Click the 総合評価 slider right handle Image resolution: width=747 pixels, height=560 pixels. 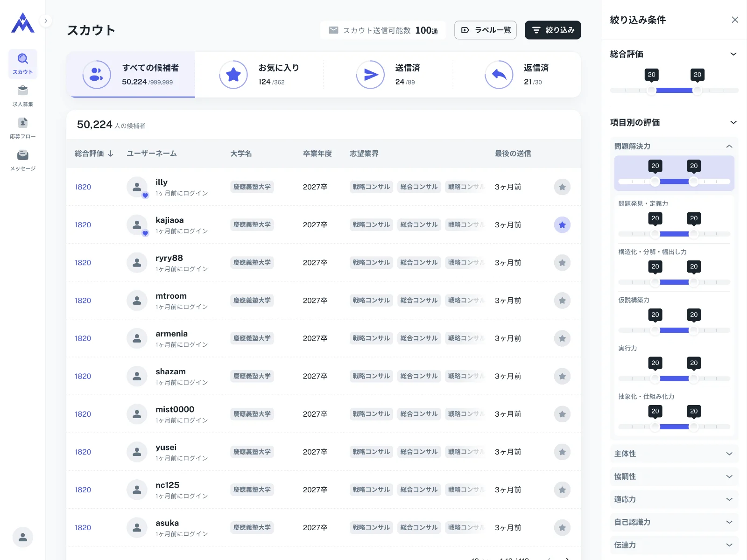[697, 91]
